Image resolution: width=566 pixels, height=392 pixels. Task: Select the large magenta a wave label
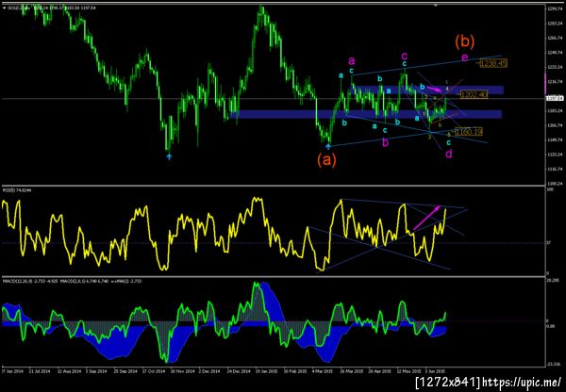pyautogui.click(x=352, y=60)
